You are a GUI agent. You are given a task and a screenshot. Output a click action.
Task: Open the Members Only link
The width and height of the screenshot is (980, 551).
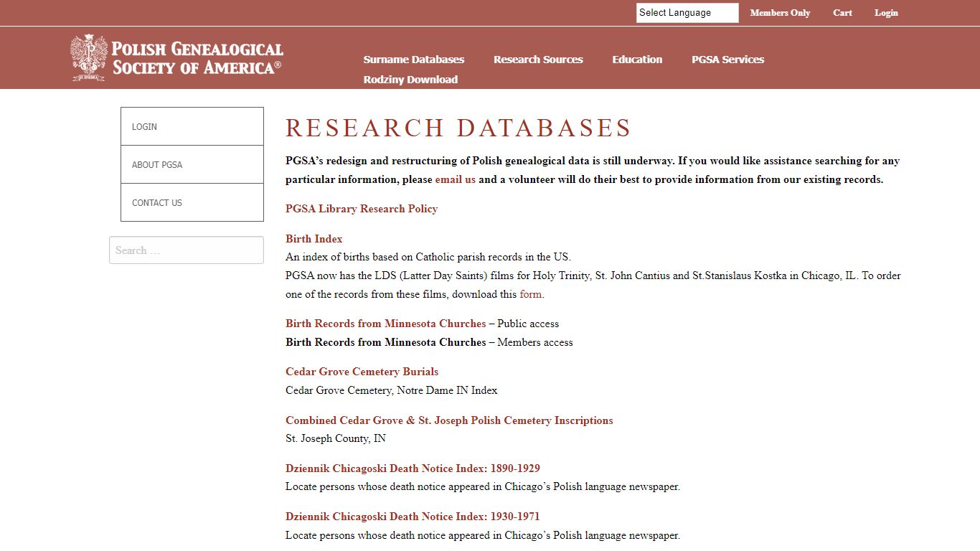pyautogui.click(x=780, y=13)
